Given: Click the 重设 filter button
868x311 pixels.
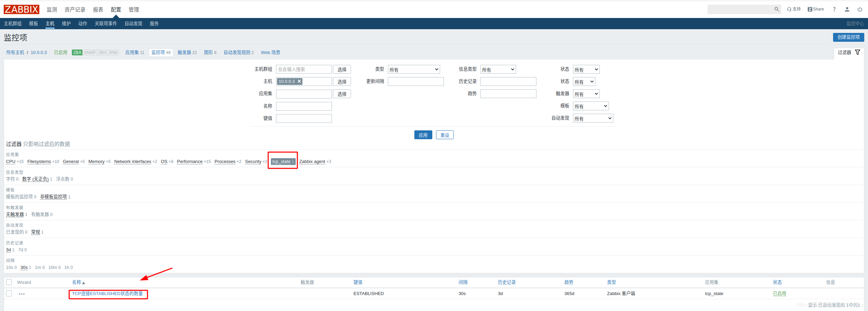Looking at the screenshot, I should 445,135.
